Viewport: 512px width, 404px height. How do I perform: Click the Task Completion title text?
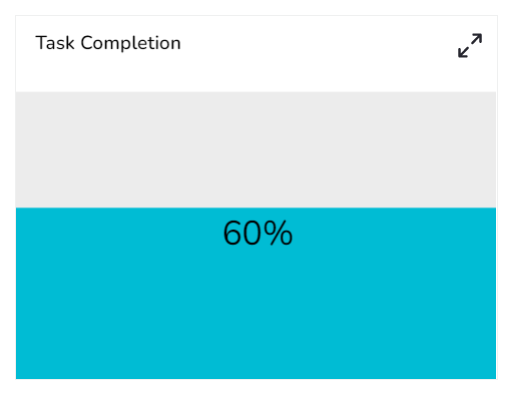click(108, 43)
